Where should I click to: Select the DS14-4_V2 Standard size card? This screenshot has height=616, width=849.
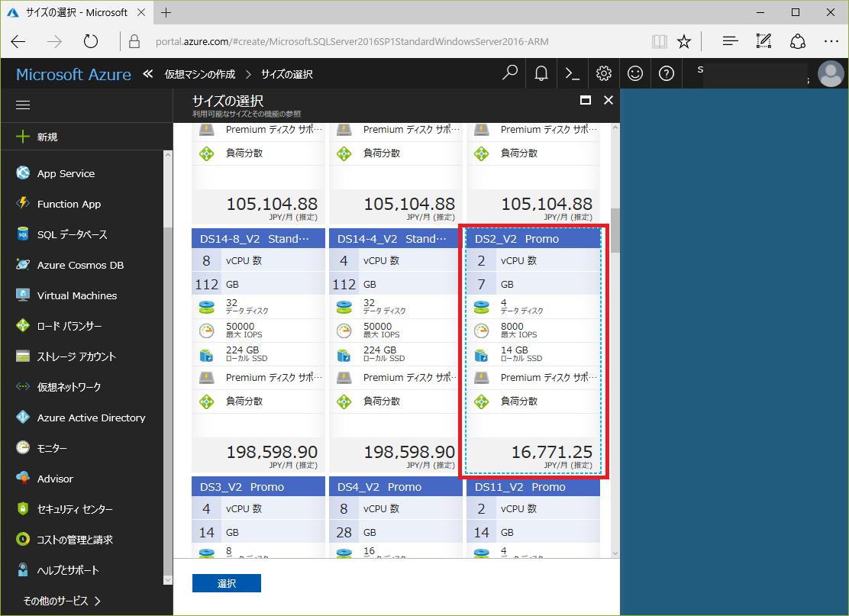pos(395,350)
